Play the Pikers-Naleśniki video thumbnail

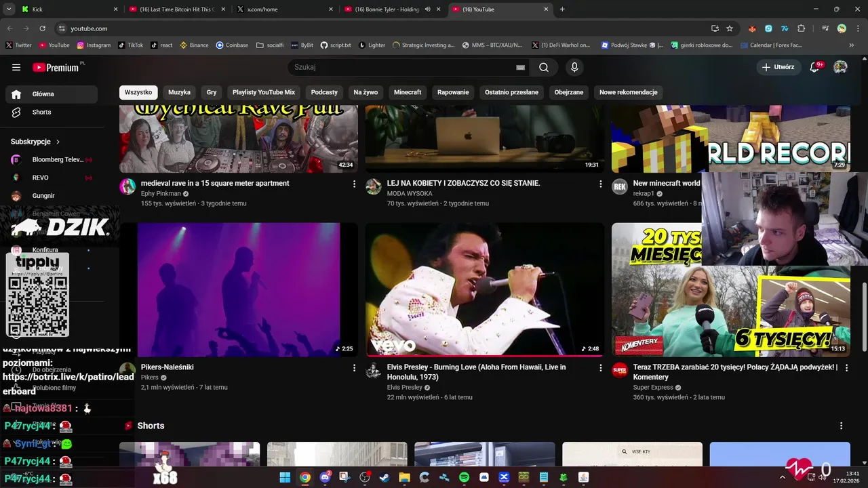[239, 289]
